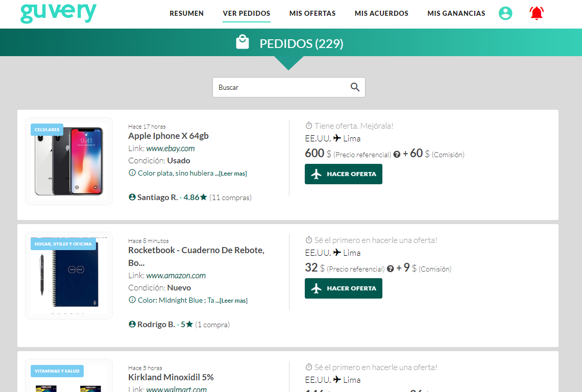Click the Tiene oferta. Mejórala! text

354,126
